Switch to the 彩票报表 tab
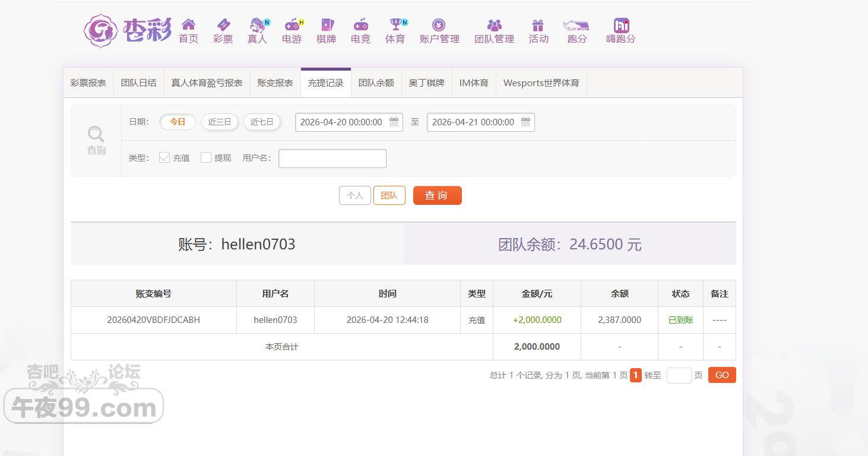This screenshot has height=456, width=868. click(88, 83)
